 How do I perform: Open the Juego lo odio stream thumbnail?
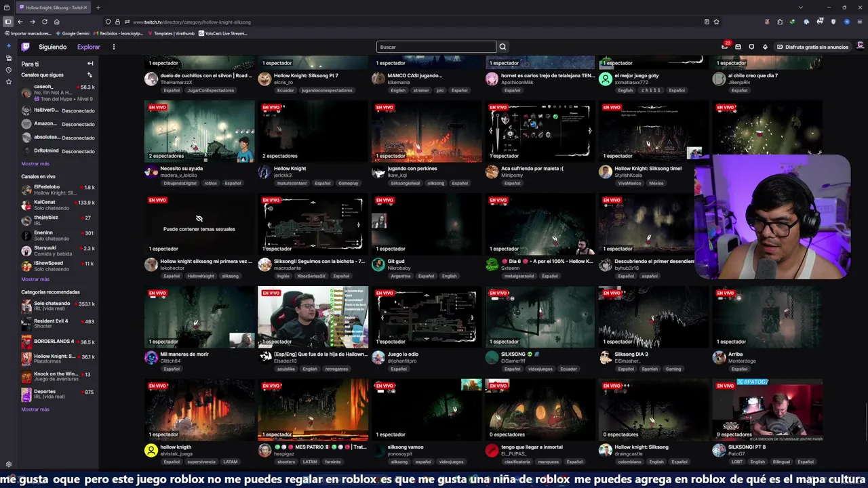coord(427,317)
